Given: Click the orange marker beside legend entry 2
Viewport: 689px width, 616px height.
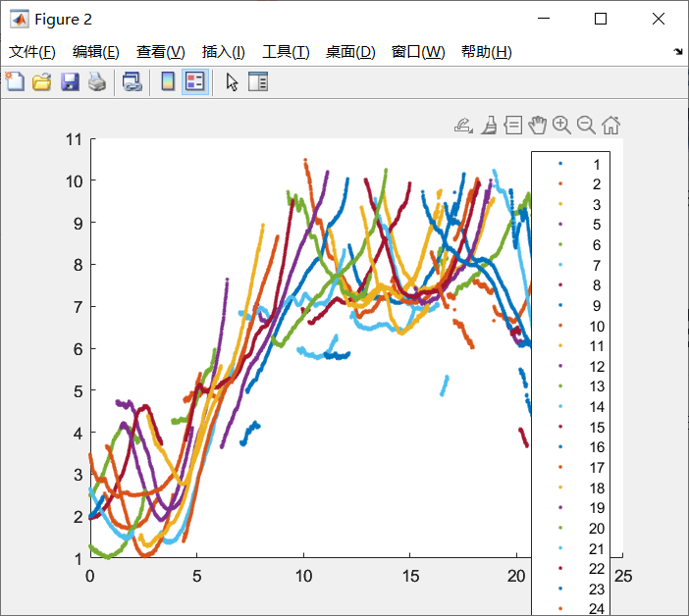Looking at the screenshot, I should (560, 183).
